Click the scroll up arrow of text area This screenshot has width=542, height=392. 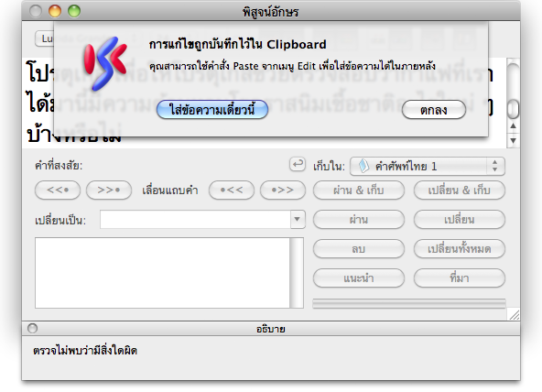point(514,126)
